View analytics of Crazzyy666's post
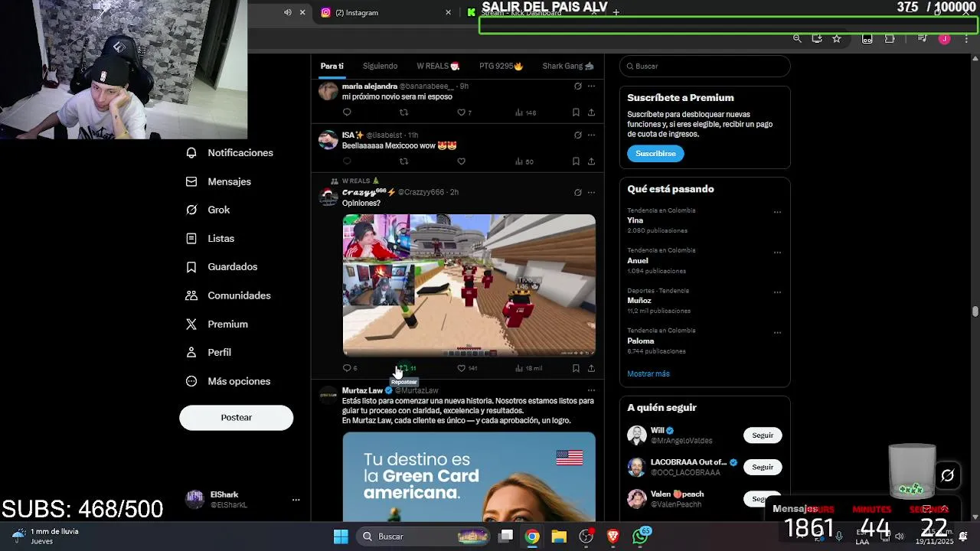980x551 pixels. coord(528,368)
